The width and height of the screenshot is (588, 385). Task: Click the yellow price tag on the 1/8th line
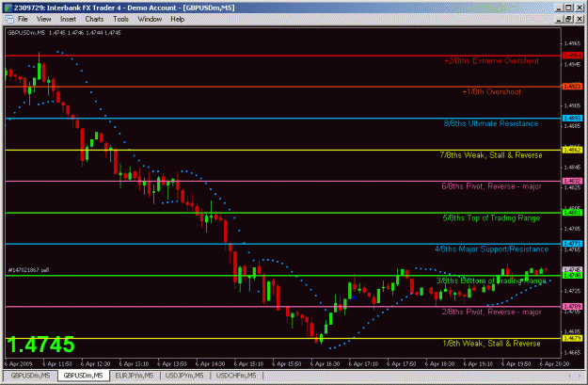[573, 339]
